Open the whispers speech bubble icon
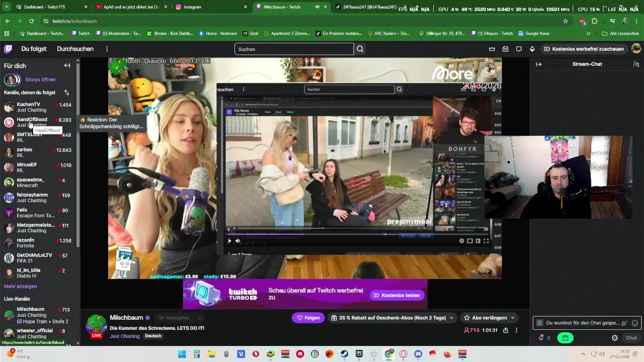 519,49
